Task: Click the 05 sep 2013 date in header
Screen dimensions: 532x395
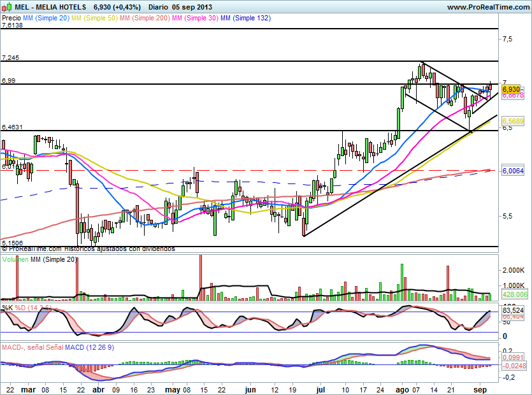Action: (x=192, y=7)
